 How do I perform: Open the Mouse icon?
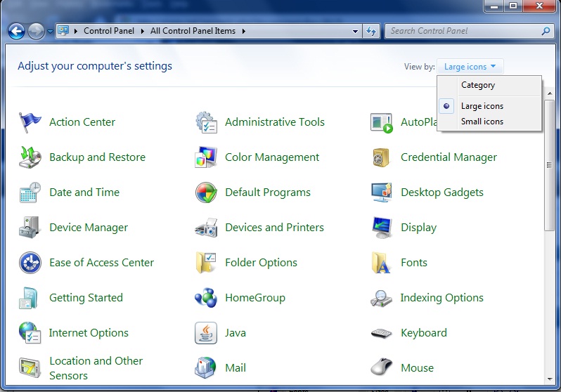pyautogui.click(x=382, y=367)
